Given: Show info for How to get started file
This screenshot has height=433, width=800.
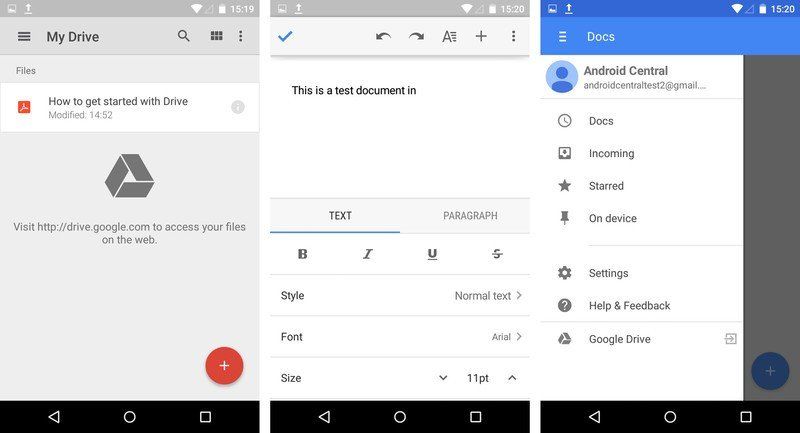Looking at the screenshot, I should pyautogui.click(x=238, y=107).
